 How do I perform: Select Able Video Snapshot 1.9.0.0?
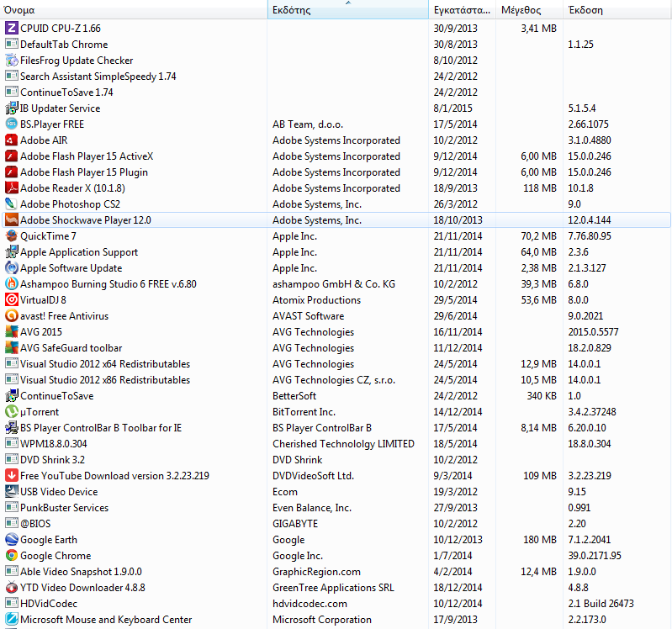pos(336,572)
